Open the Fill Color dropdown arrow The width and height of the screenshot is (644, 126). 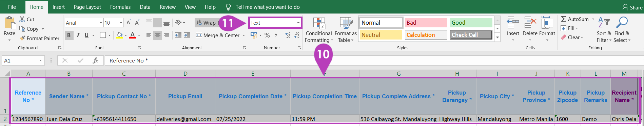(x=126, y=35)
